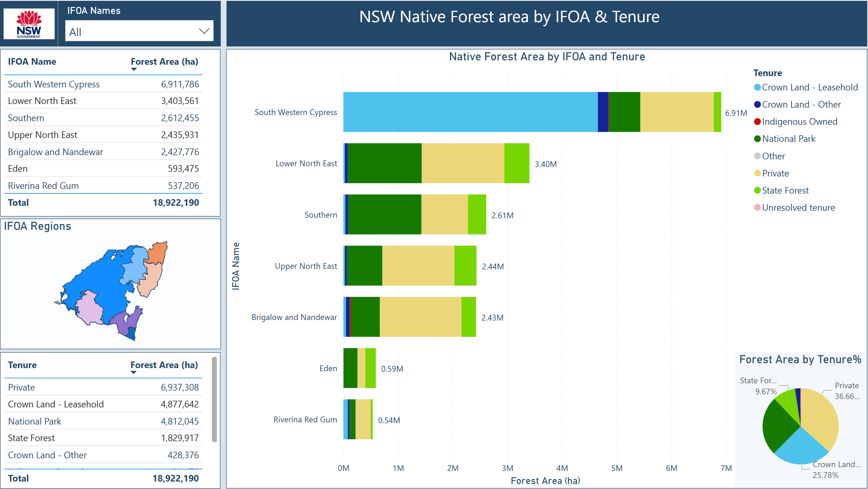
Task: Click Crown Land - Other legend swatch
Action: [757, 105]
